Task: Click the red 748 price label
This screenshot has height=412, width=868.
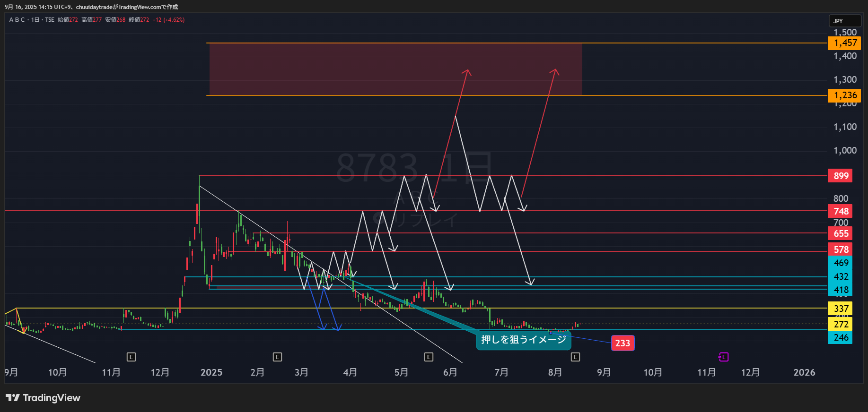Action: [840, 211]
